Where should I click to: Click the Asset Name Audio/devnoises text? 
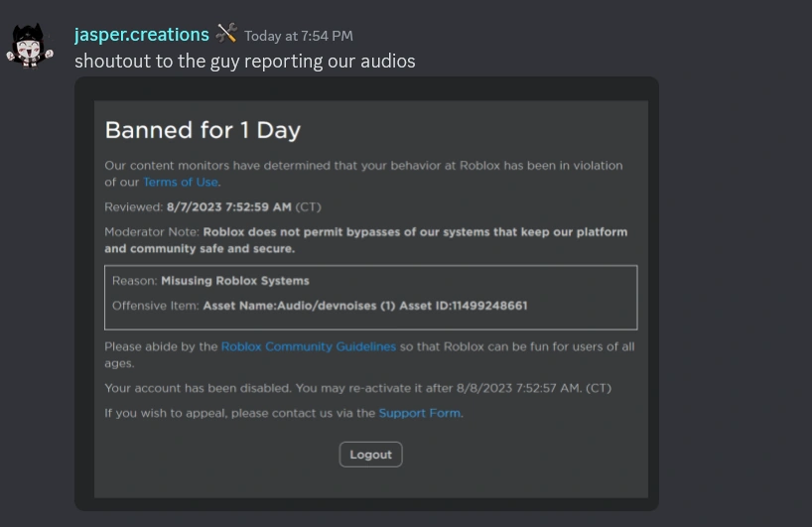[x=298, y=306]
